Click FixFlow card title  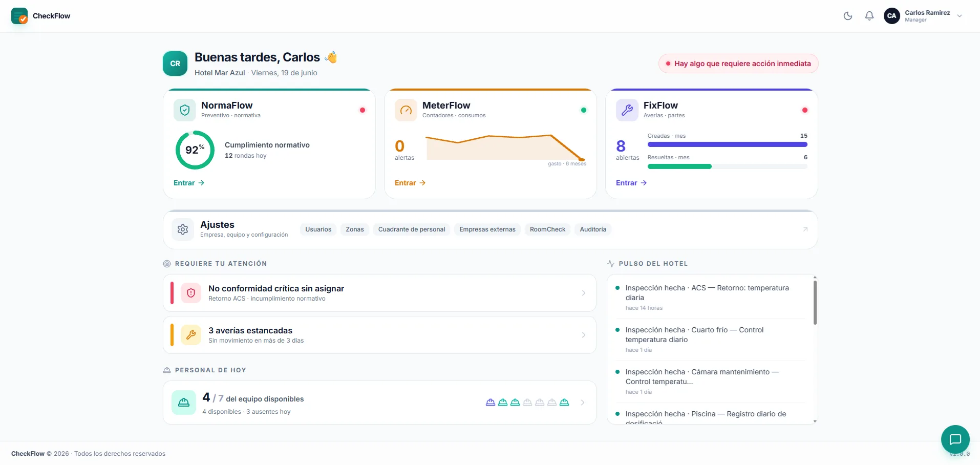[661, 105]
